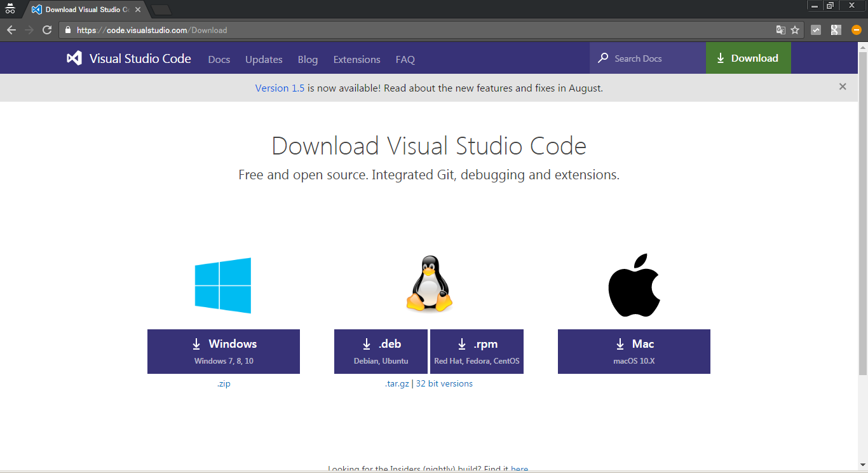The image size is (868, 473).
Task: Click the green Download button
Action: [748, 58]
